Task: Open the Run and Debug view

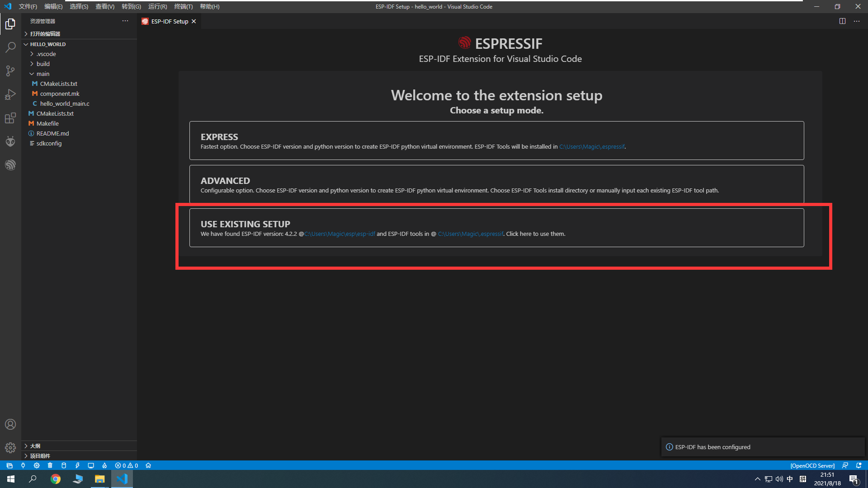Action: coord(10,95)
